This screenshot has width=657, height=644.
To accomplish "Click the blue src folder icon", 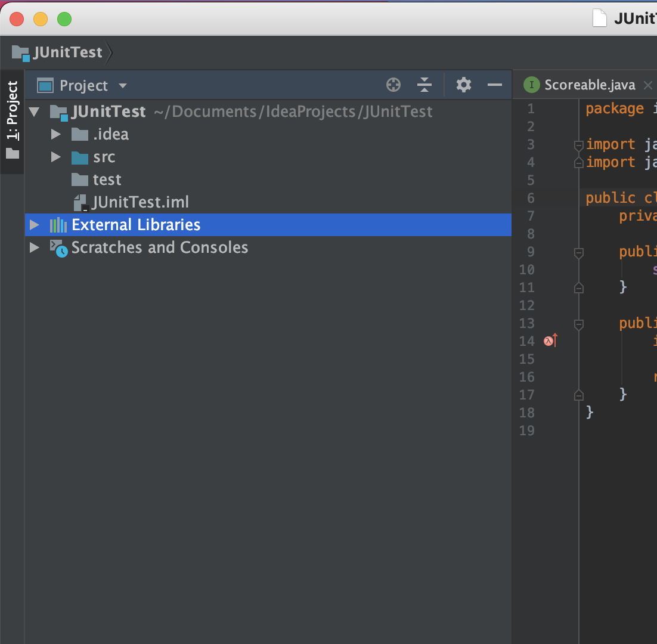I will pos(80,157).
